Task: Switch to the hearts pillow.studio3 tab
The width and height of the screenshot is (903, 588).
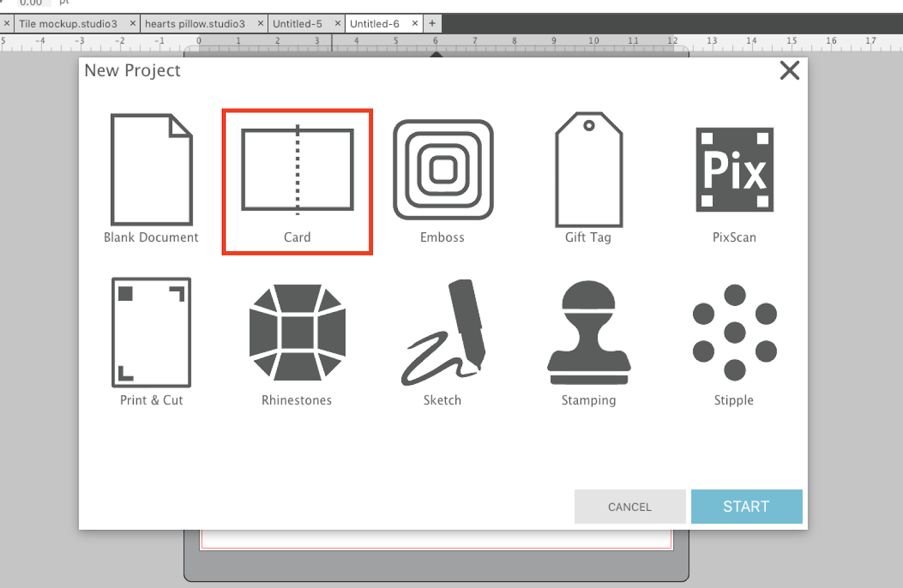Action: [195, 24]
